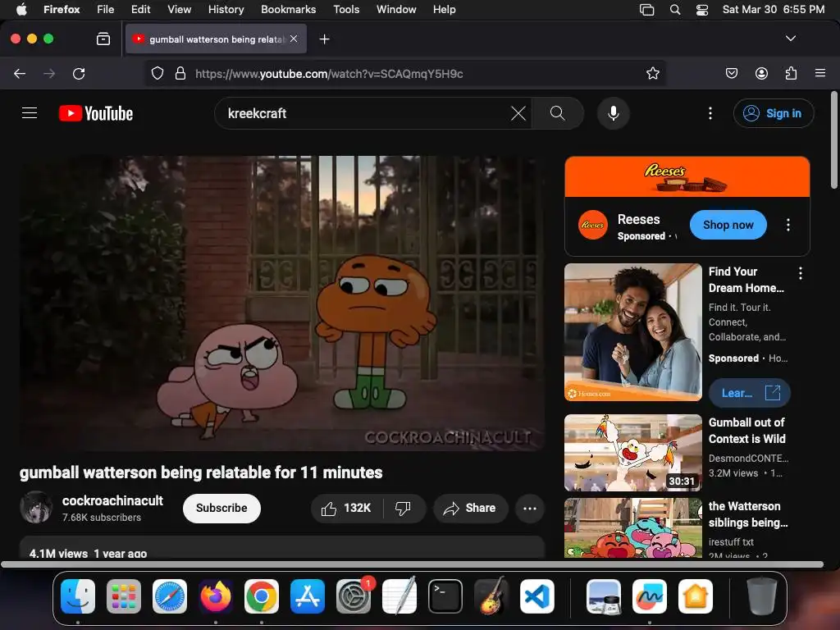The width and height of the screenshot is (840, 630).
Task: Open cockroachinacult channel avatar
Action: pyautogui.click(x=36, y=507)
